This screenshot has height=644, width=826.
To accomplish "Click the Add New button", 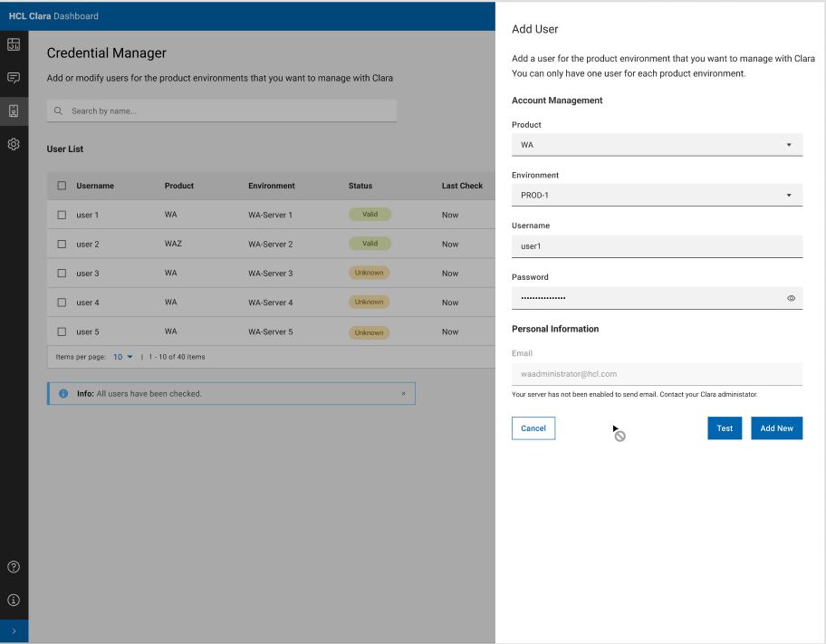I will click(776, 428).
